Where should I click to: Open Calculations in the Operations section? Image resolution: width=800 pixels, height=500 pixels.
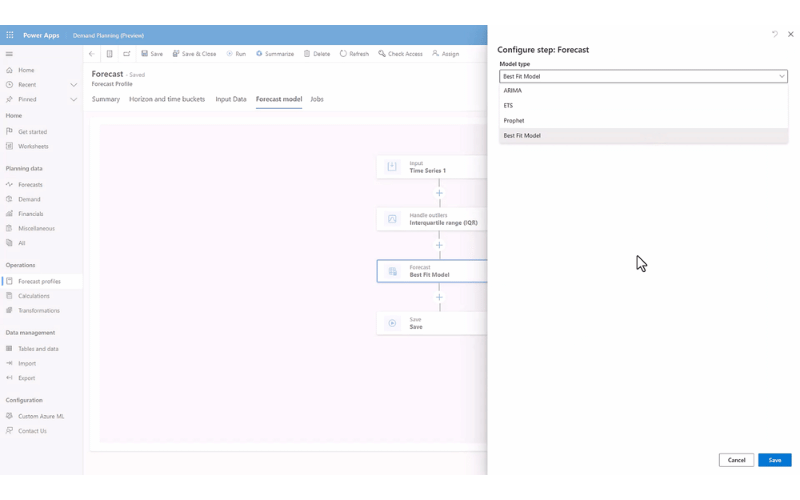(34, 296)
